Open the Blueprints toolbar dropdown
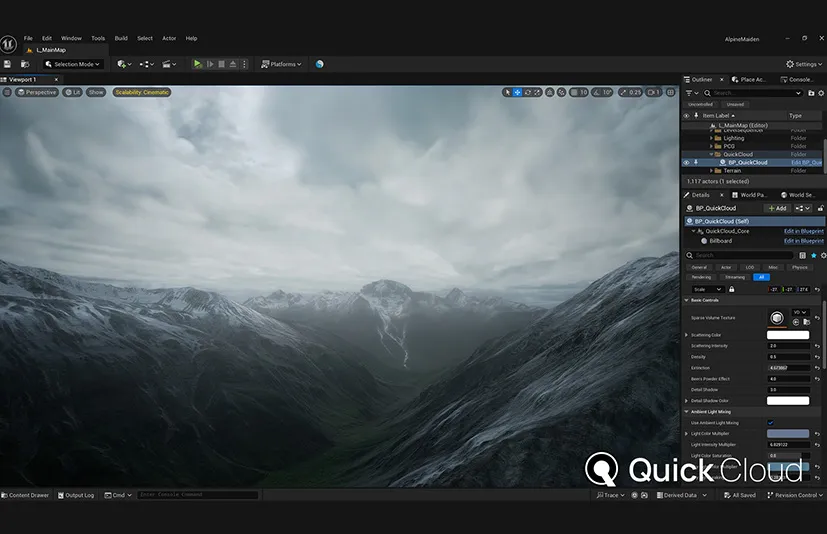827x534 pixels. [147, 64]
